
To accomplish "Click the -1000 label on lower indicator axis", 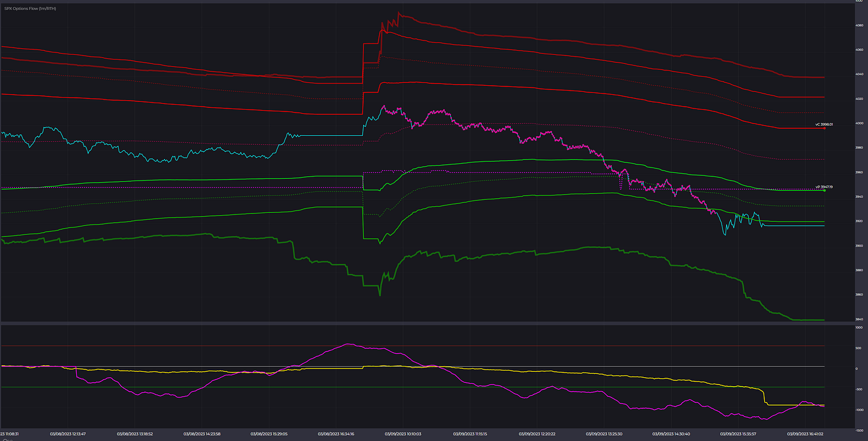I will point(858,411).
